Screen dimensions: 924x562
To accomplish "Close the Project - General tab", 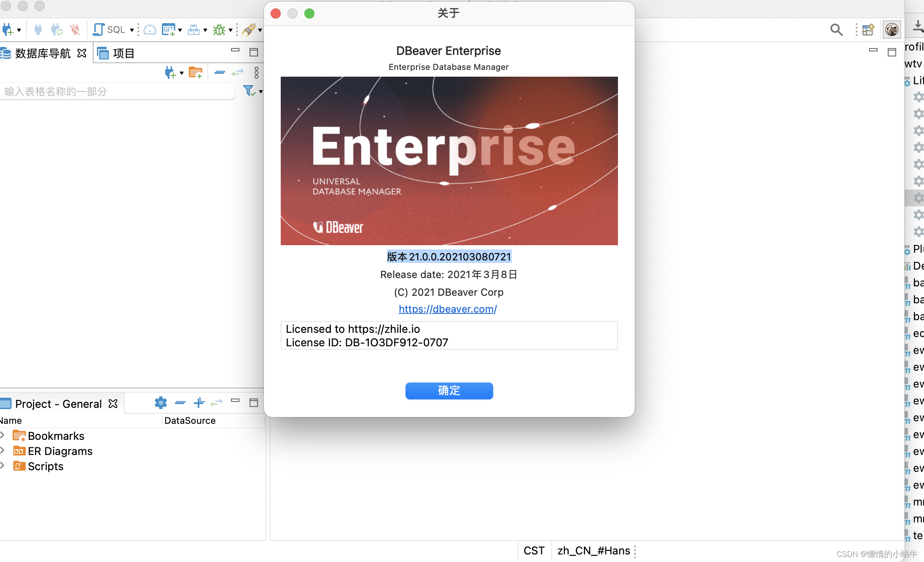I will tap(113, 404).
